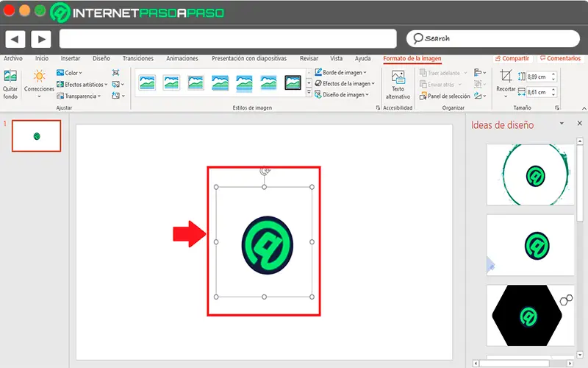
Task: Click the compress pictures icon beside Color
Action: (116, 72)
